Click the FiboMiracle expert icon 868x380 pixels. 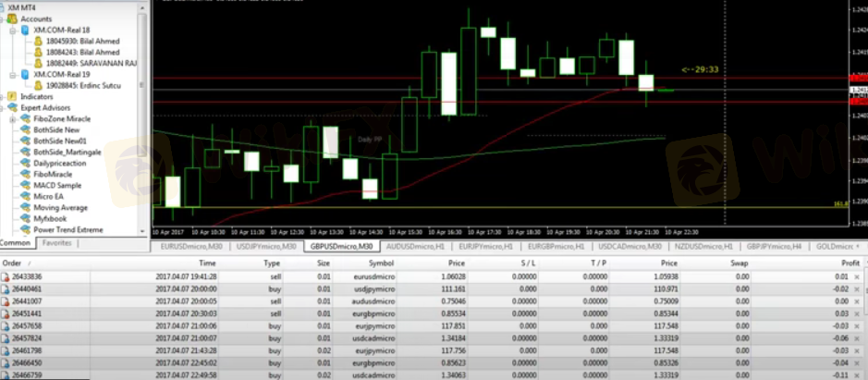pos(26,174)
